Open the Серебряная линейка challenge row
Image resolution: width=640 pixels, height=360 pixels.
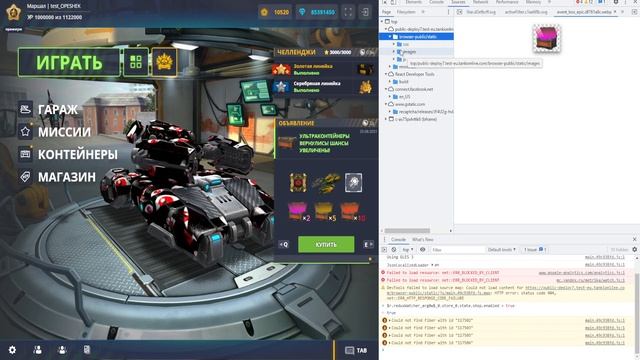325,87
